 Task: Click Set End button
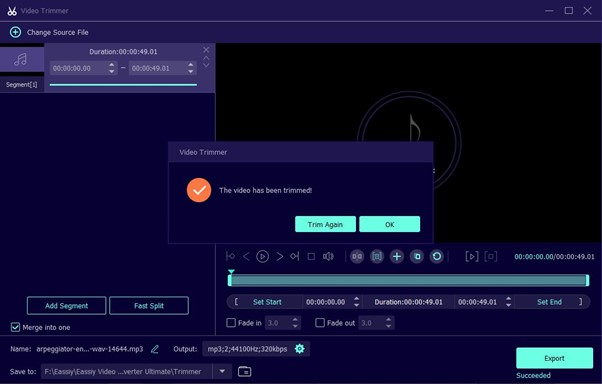[x=549, y=302]
